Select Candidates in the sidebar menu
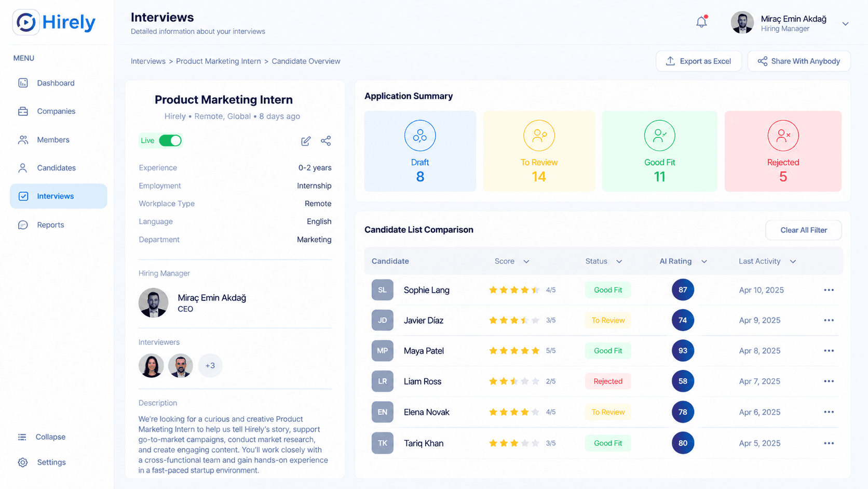The height and width of the screenshot is (489, 868). 58,168
